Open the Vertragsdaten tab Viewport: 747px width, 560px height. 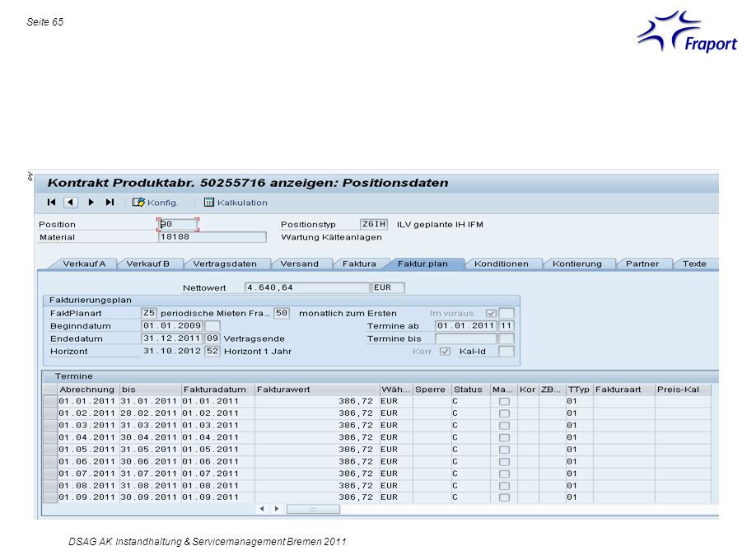pyautogui.click(x=225, y=264)
